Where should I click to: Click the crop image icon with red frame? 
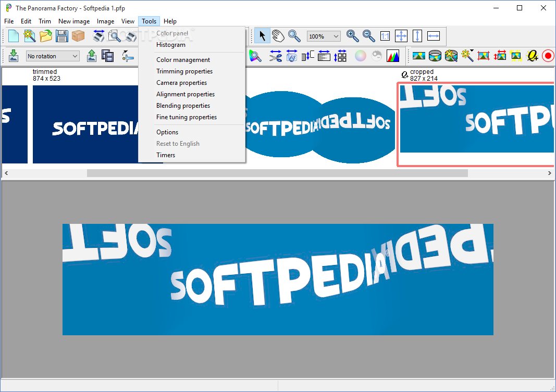click(484, 56)
